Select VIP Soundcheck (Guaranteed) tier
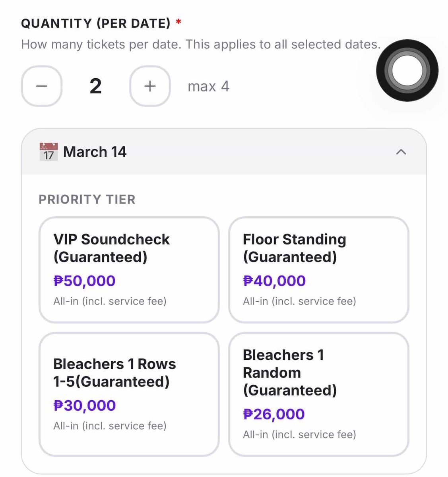 pyautogui.click(x=129, y=270)
